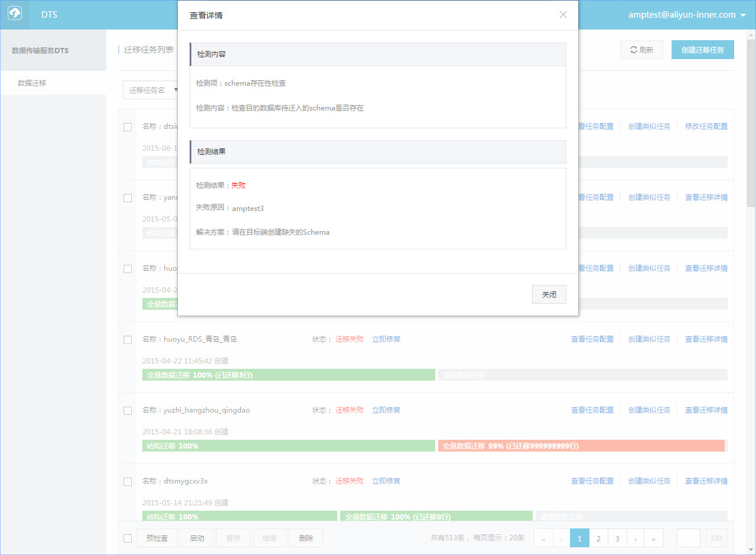
Task: Check the box for huoyu_RDS_青岛_青岛
Action: (x=128, y=340)
